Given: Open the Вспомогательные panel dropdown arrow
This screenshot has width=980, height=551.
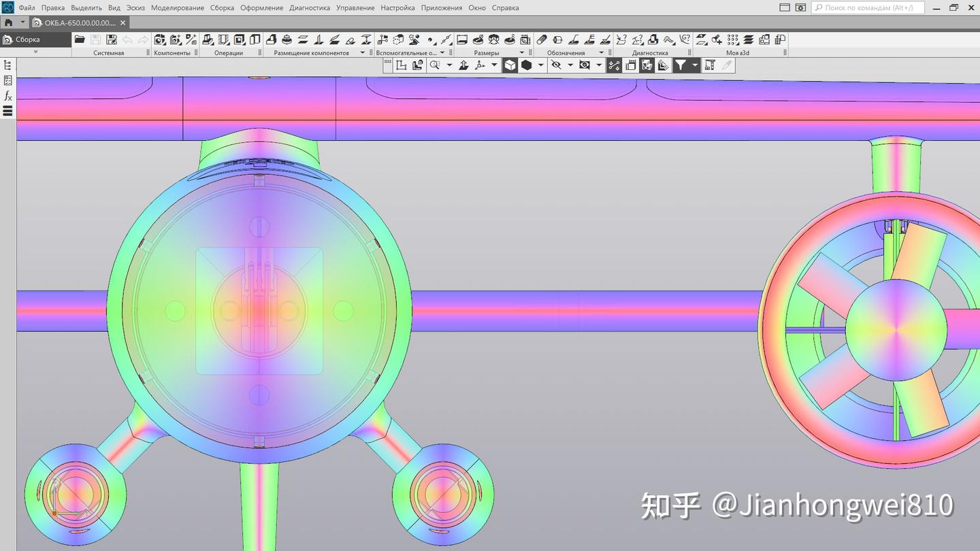Looking at the screenshot, I should tap(442, 52).
